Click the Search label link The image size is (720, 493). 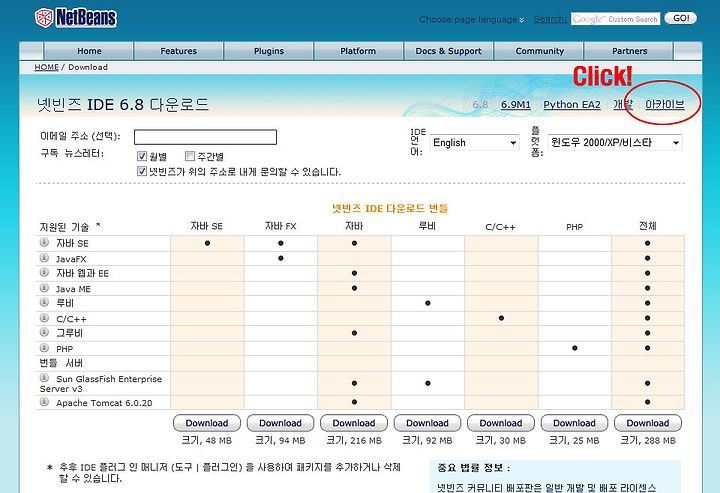(x=550, y=19)
